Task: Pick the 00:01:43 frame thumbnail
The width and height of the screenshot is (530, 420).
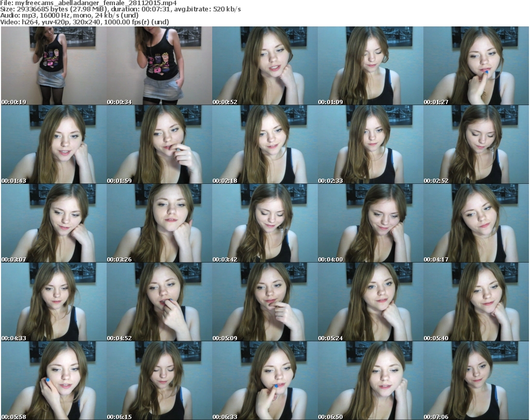Action: (54, 144)
